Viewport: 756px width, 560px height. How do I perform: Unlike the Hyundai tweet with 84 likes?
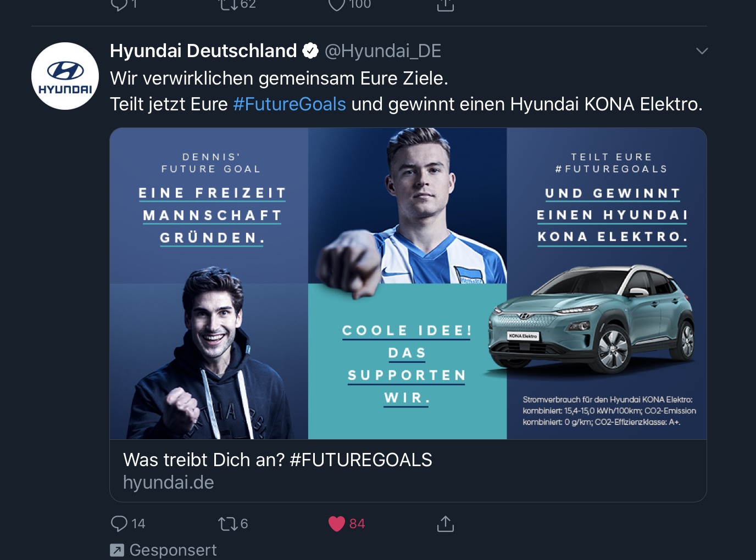click(337, 524)
